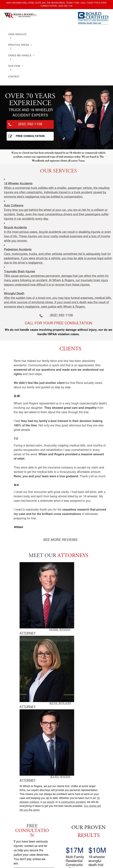Image resolution: width=113 pixels, height=868 pixels.
Task: Open the 18 Wheeler Accidents link
Action: coord(18,183)
